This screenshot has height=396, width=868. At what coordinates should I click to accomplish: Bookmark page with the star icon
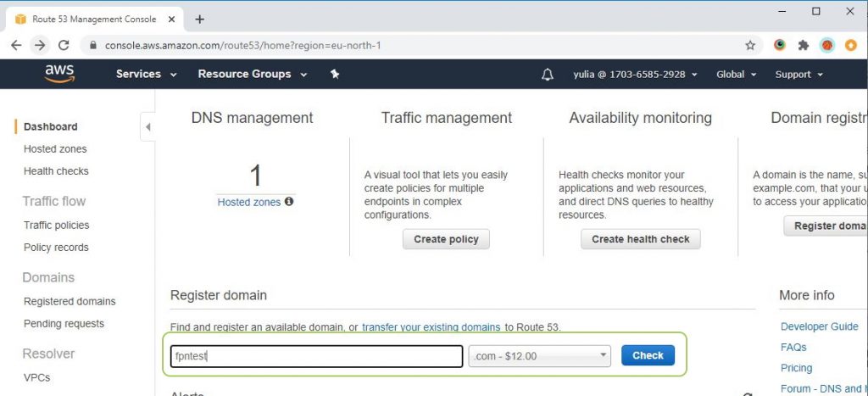tap(750, 46)
